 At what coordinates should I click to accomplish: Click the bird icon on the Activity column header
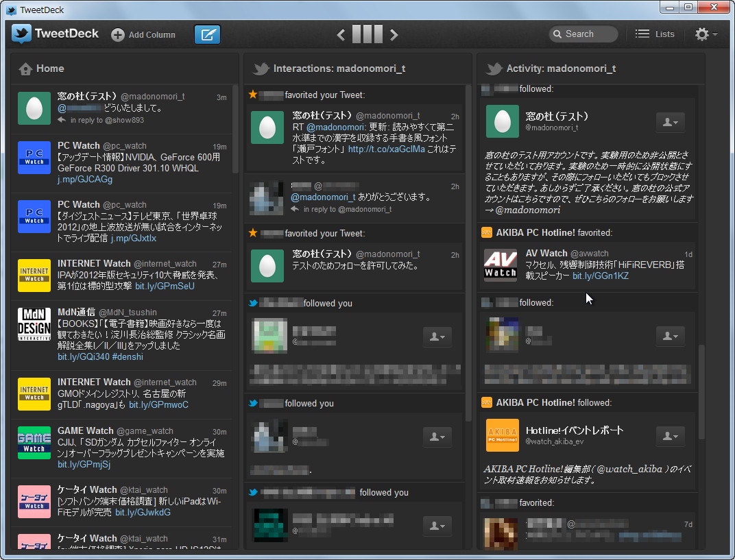tap(494, 69)
